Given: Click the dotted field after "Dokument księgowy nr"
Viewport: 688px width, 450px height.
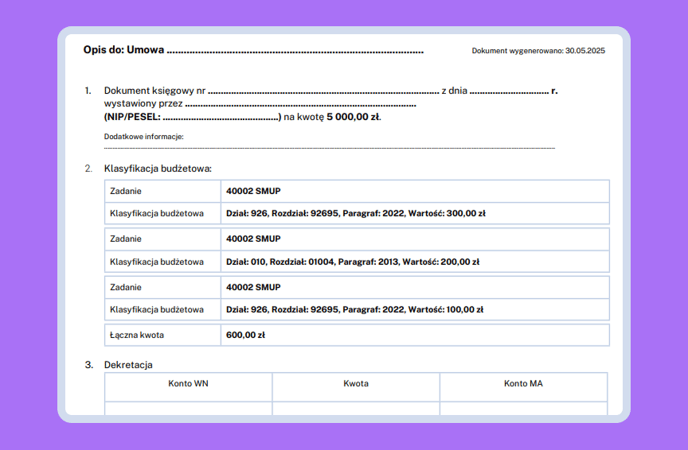Looking at the screenshot, I should point(324,90).
